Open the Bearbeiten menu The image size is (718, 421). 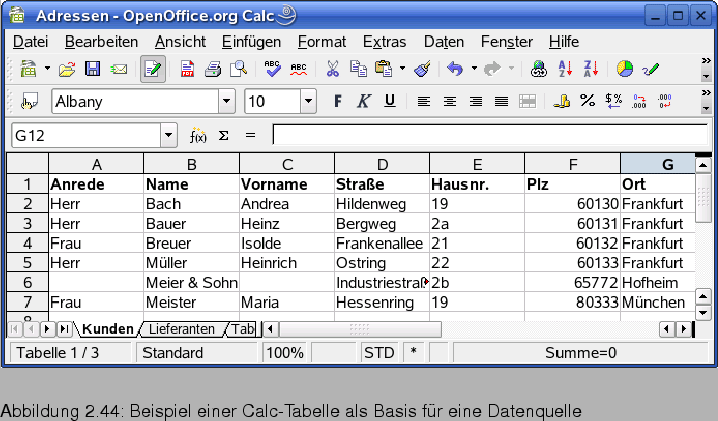(x=101, y=42)
